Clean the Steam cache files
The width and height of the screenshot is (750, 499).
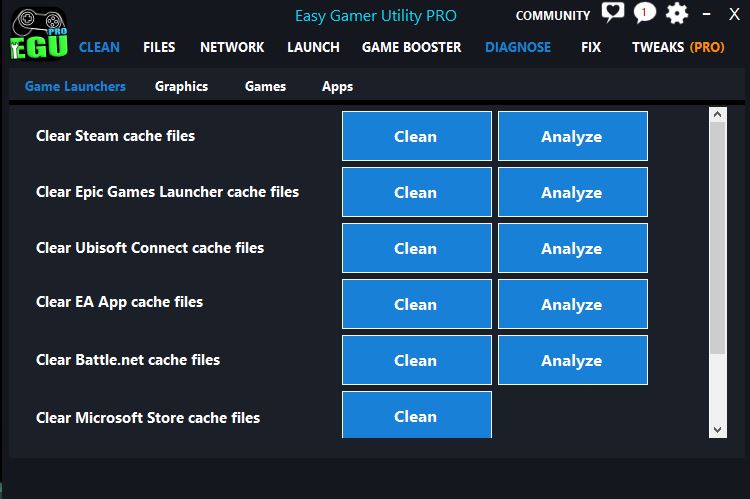[x=416, y=136]
